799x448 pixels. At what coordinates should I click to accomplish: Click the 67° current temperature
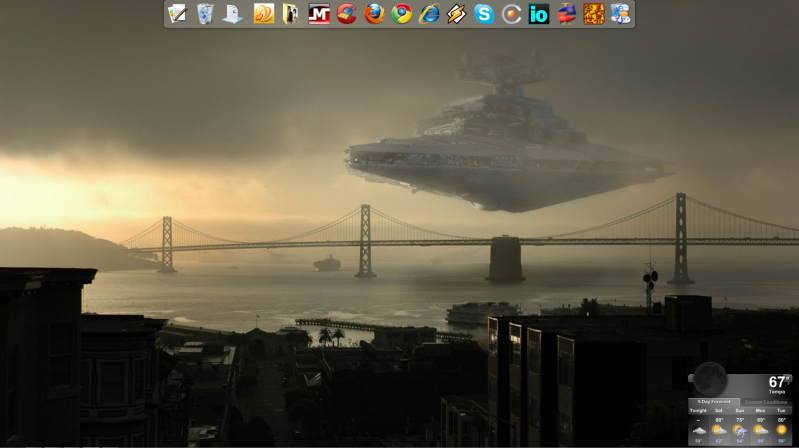point(778,381)
